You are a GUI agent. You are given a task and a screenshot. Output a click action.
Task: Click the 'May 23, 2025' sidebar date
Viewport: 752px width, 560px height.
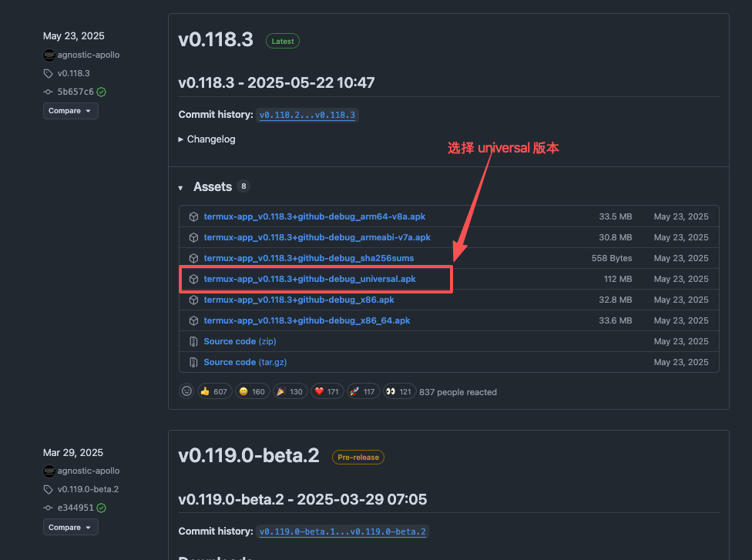click(x=74, y=36)
